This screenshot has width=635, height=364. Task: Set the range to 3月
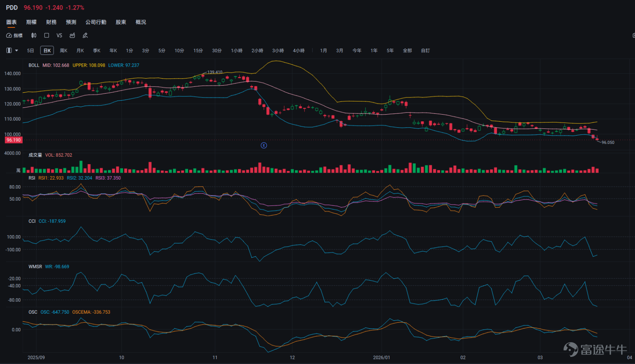click(x=339, y=51)
